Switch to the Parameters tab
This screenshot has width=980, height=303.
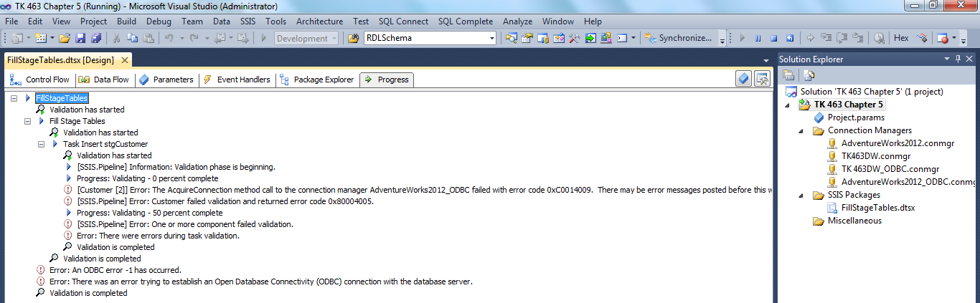(166, 80)
